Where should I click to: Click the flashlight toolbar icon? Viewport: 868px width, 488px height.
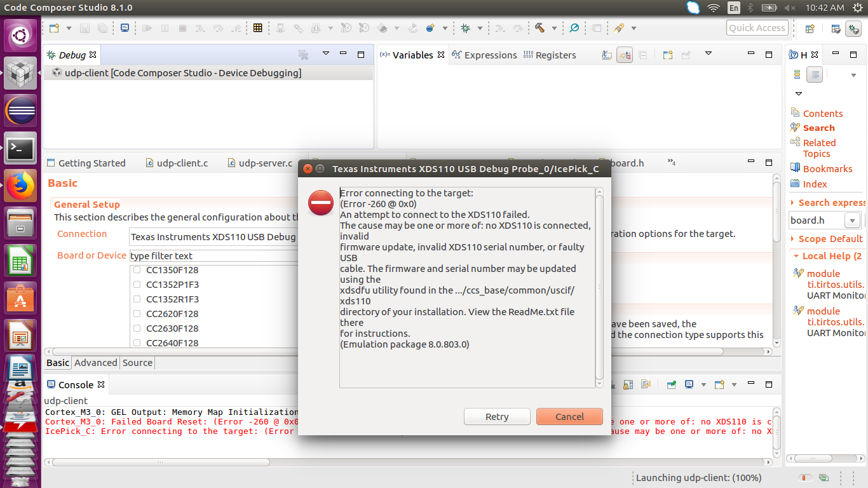point(619,28)
